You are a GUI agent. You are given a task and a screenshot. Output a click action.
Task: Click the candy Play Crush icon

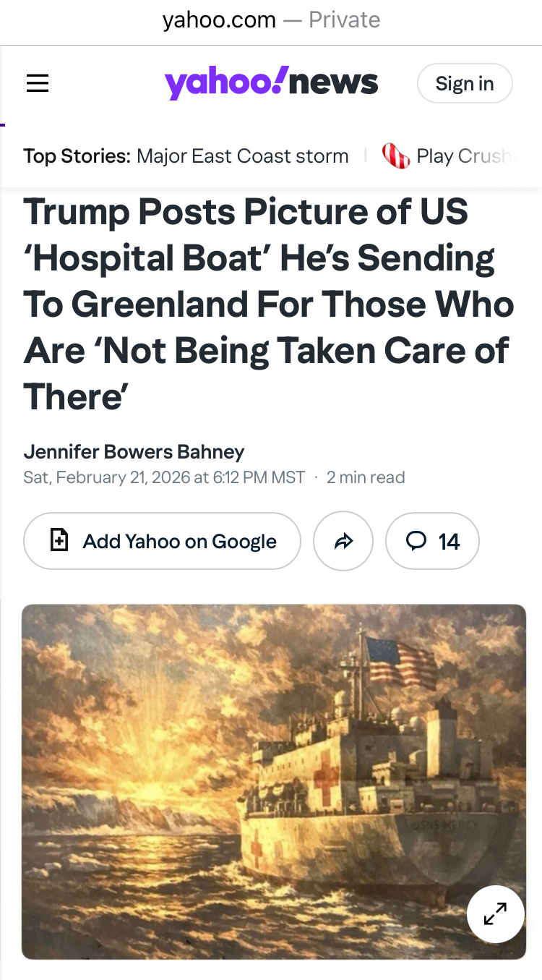[x=395, y=155]
